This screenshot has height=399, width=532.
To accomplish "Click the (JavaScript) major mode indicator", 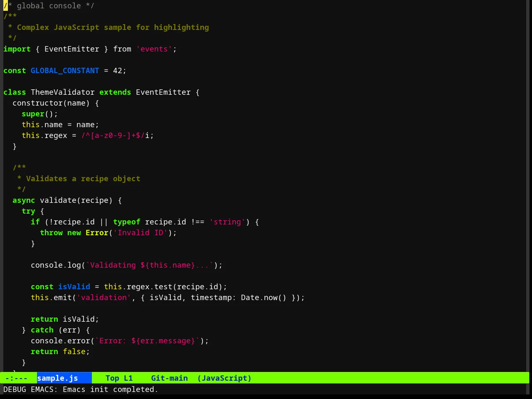I will tap(224, 378).
